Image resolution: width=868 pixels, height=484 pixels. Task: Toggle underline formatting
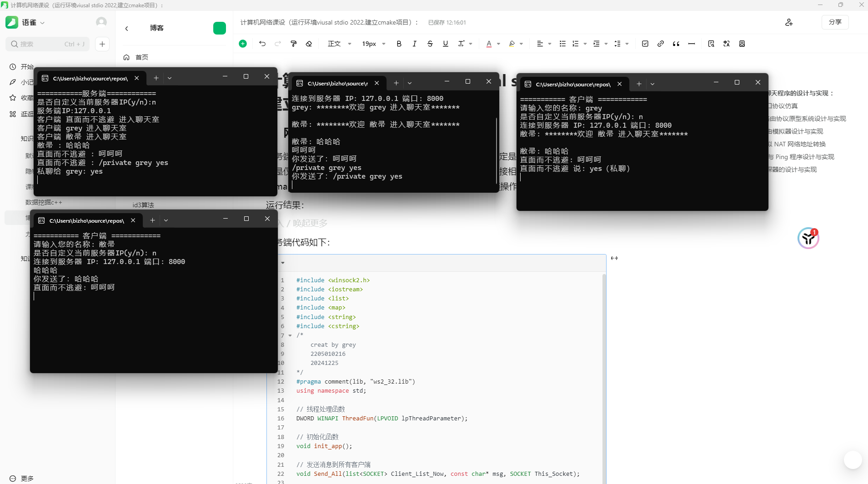coord(445,44)
